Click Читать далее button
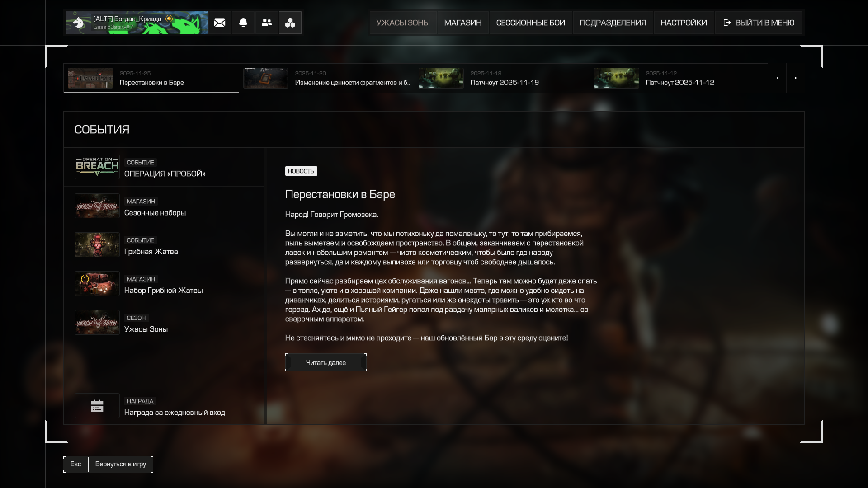The width and height of the screenshot is (868, 488). (325, 362)
